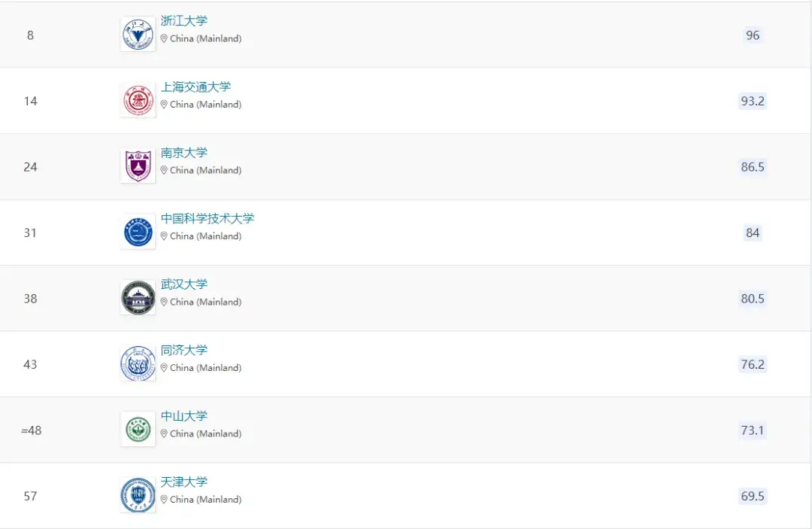Screen dimensions: 812x529
Task: Open the 同济大学 university link
Action: (x=184, y=351)
